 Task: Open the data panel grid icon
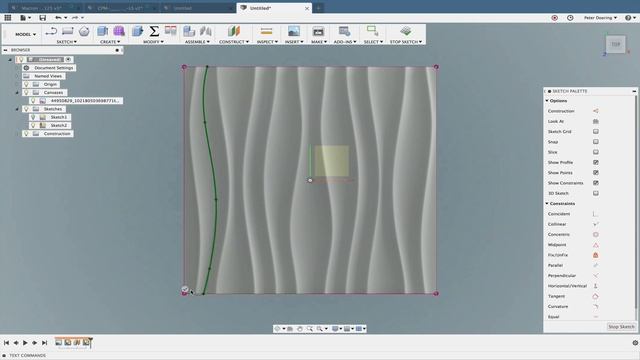click(7, 18)
